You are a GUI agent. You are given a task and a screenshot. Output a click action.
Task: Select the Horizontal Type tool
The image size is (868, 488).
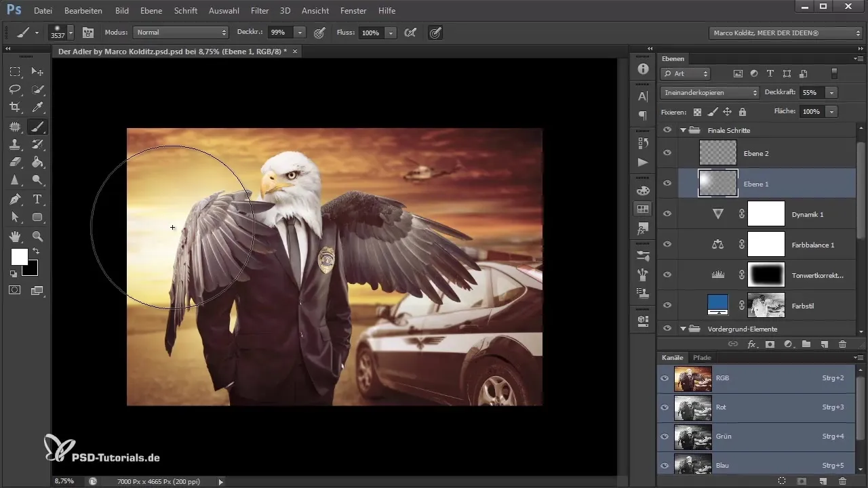click(x=38, y=199)
